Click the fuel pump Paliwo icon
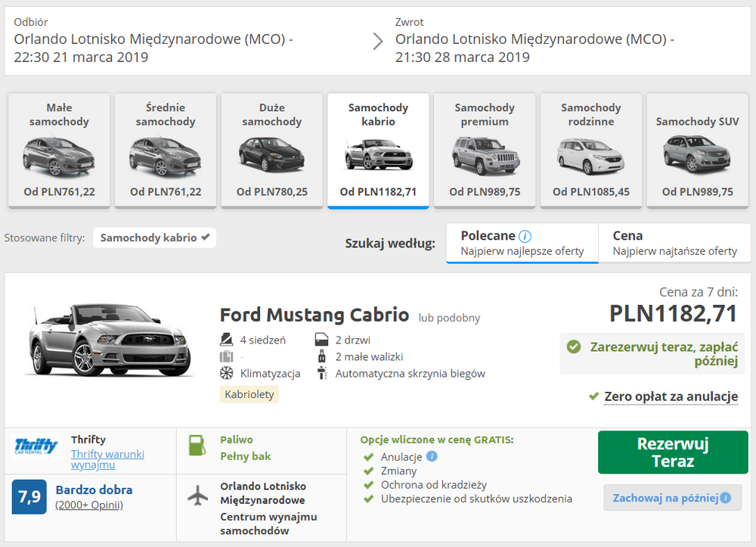The width and height of the screenshot is (756, 547). (x=197, y=445)
